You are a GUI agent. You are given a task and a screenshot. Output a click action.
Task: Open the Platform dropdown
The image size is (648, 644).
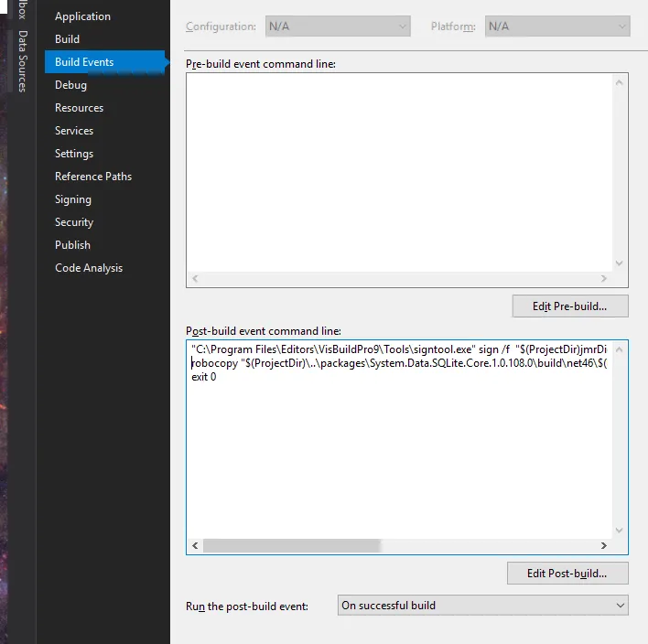[x=557, y=27]
